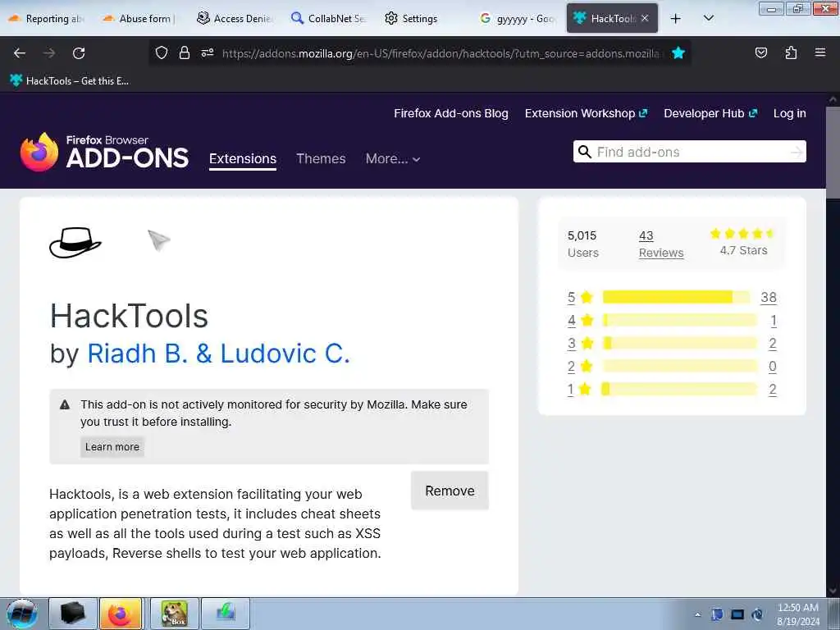Filter by 1-star reviews link
This screenshot has height=630, width=840.
pyautogui.click(x=571, y=390)
